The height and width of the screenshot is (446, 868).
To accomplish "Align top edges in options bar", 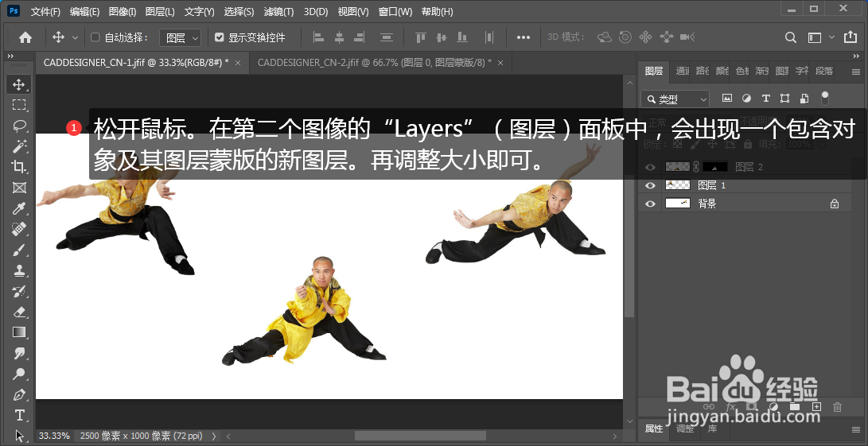I will click(421, 37).
